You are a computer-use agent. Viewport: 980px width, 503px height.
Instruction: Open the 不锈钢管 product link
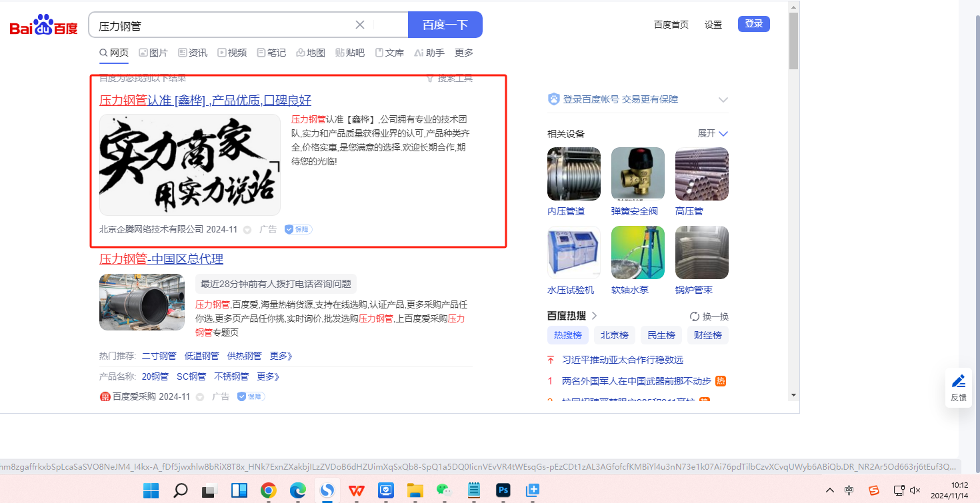point(231,376)
